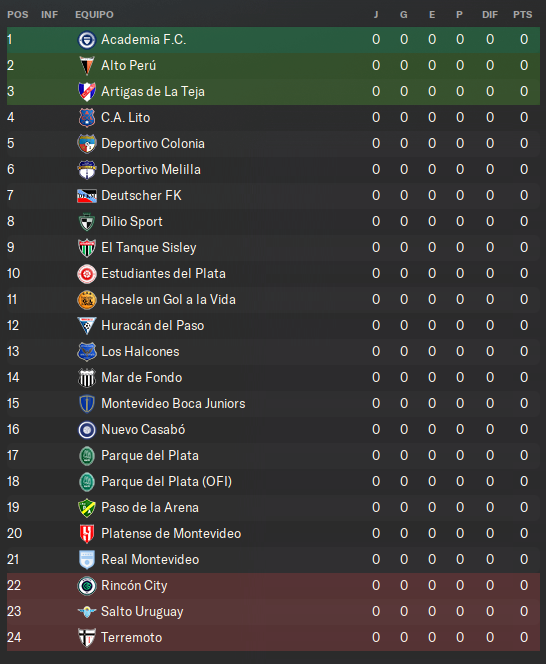Select the Deutscher FK flag badge
The height and width of the screenshot is (664, 546).
pyautogui.click(x=87, y=196)
